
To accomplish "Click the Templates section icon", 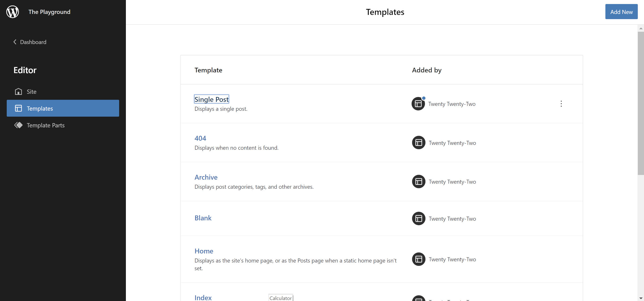I will tap(18, 108).
